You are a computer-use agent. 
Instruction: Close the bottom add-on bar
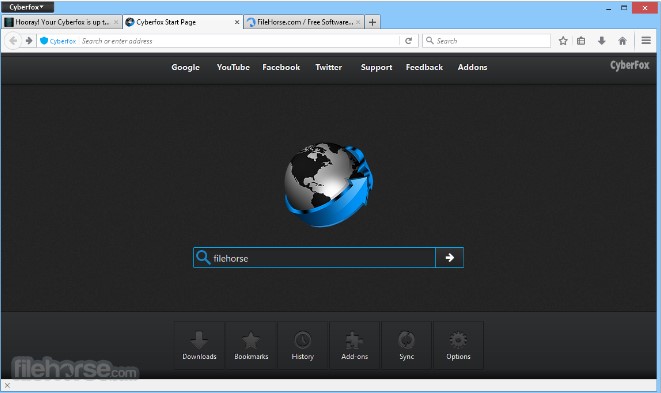(x=7, y=385)
